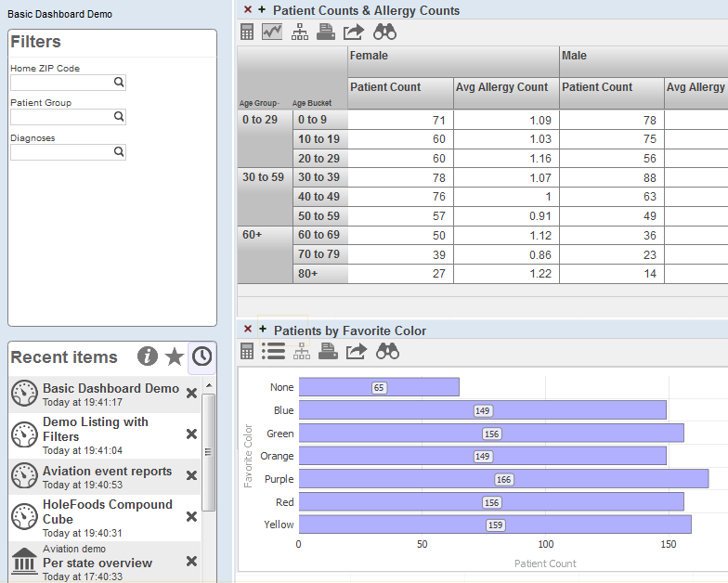Print the Favorite Color chart
This screenshot has width=728, height=583.
[328, 351]
